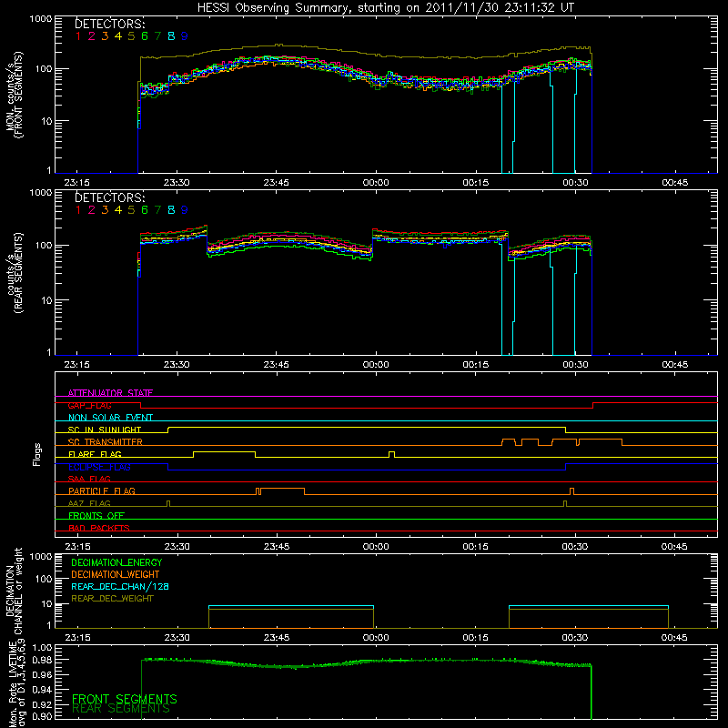728x728 pixels.
Task: Click the 0.98 tick on livetime axis
Action: 42,660
